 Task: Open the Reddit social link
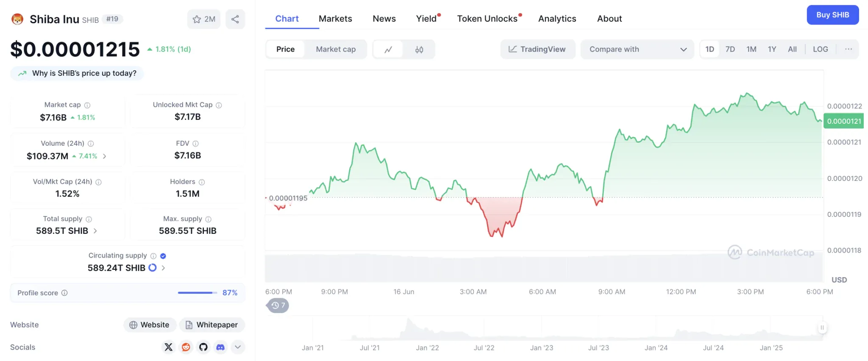tap(186, 347)
